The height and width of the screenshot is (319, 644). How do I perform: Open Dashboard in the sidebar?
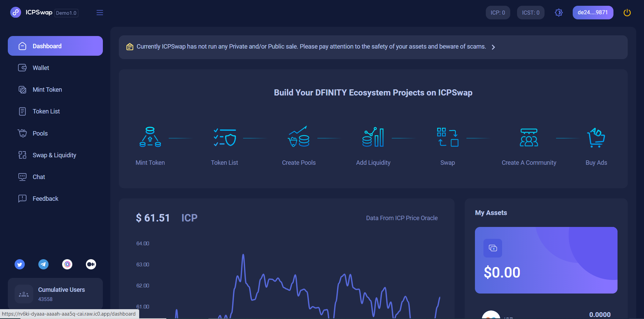(55, 46)
